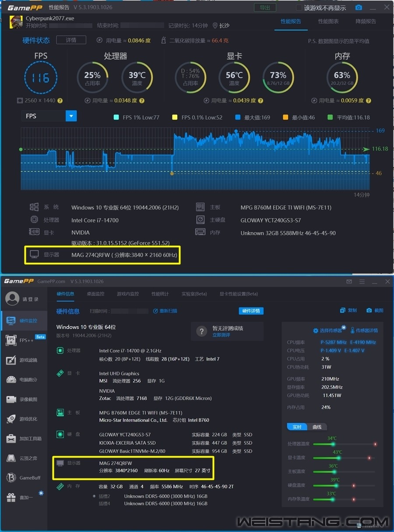Image resolution: width=394 pixels, height=532 pixels.
Task: Toggle the 平均值 green legend swatch
Action: tap(330, 117)
